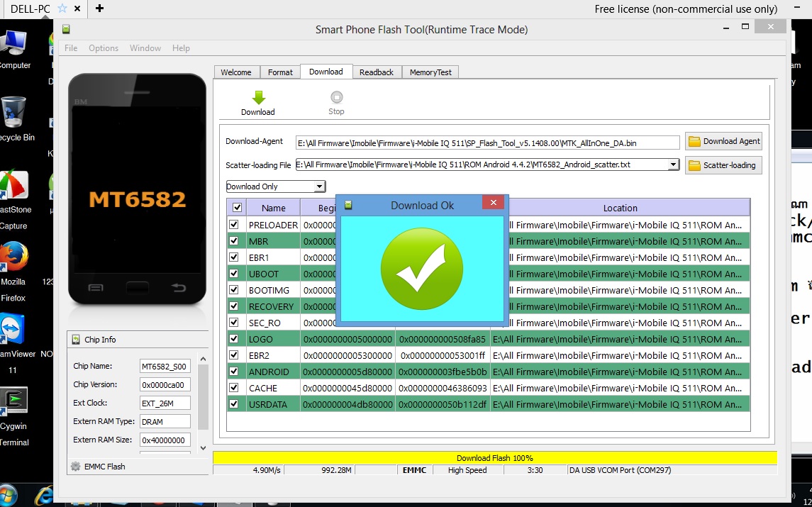Switch to the Welcome tab
The height and width of the screenshot is (507, 812).
coord(236,72)
